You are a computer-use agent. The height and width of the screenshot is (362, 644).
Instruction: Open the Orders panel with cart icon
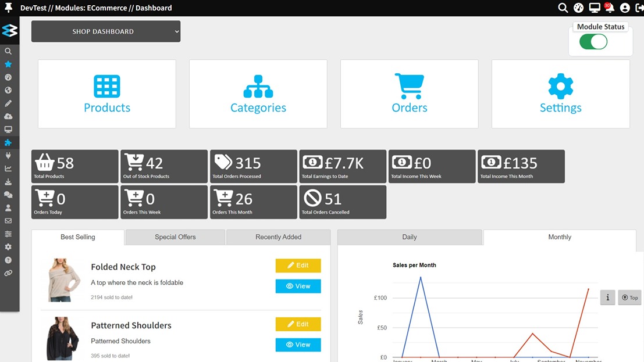pos(409,94)
